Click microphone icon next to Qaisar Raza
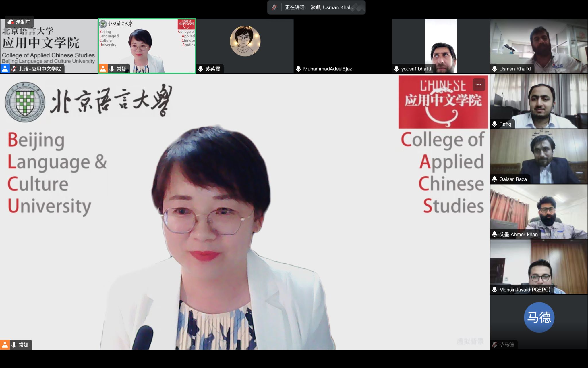 [495, 179]
